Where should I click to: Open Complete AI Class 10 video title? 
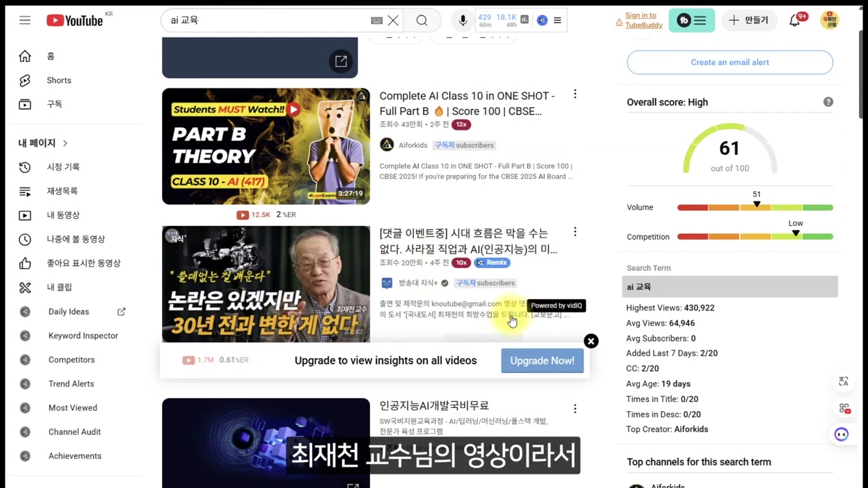point(467,103)
